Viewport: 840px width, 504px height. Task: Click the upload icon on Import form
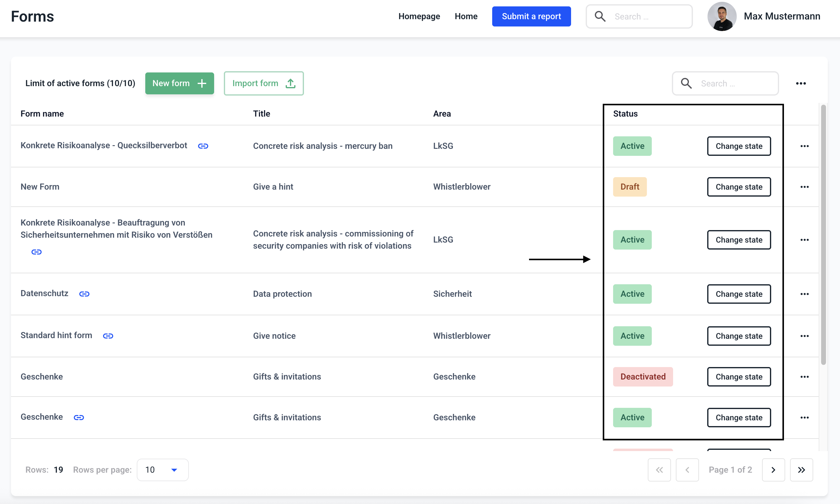291,83
